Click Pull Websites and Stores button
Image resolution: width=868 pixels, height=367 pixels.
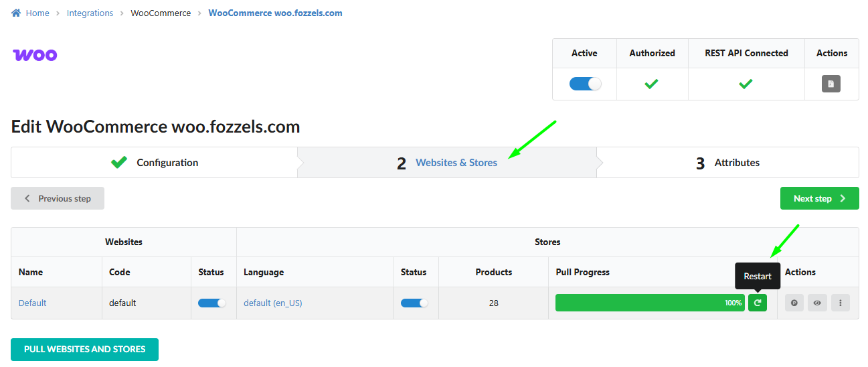click(x=84, y=349)
